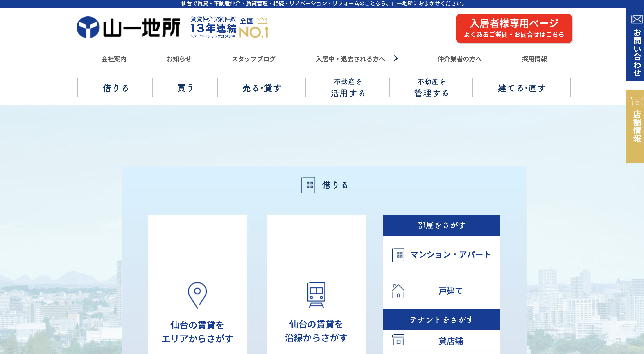Click the NO.1 crown award badge
Image resolution: width=644 pixels, height=354 pixels.
[x=253, y=27]
